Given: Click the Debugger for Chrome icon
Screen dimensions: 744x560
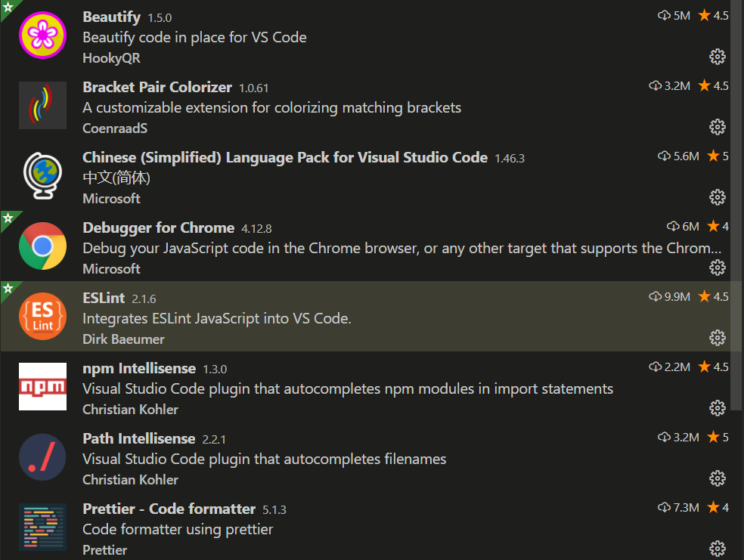Looking at the screenshot, I should tap(42, 246).
